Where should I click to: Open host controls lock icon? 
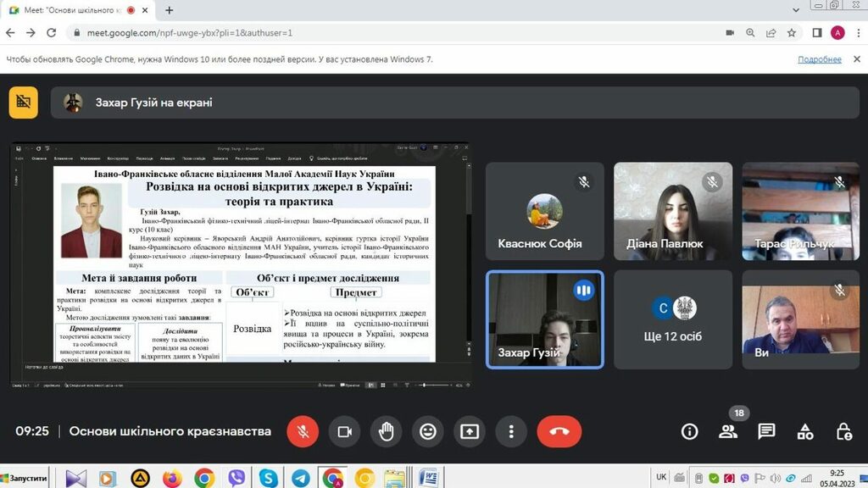[843, 431]
